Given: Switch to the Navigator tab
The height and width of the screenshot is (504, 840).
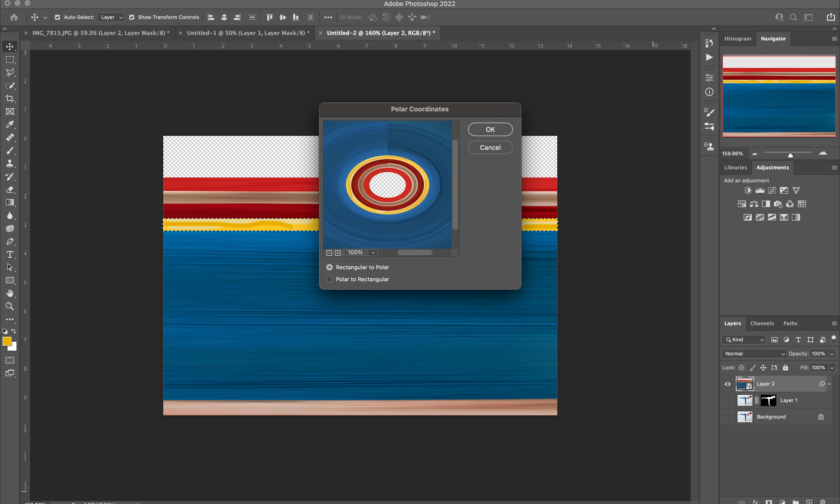Looking at the screenshot, I should [773, 38].
